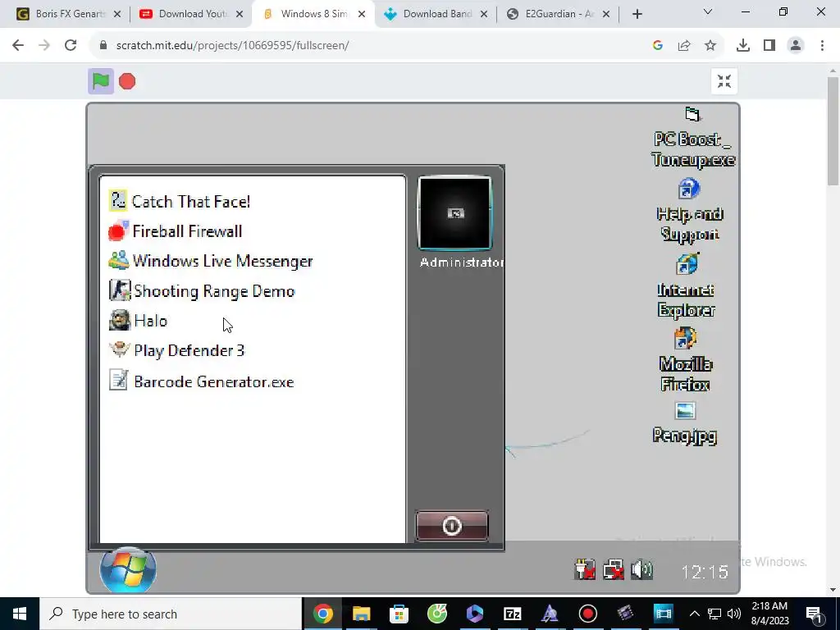Show hidden system tray icons

click(x=694, y=614)
